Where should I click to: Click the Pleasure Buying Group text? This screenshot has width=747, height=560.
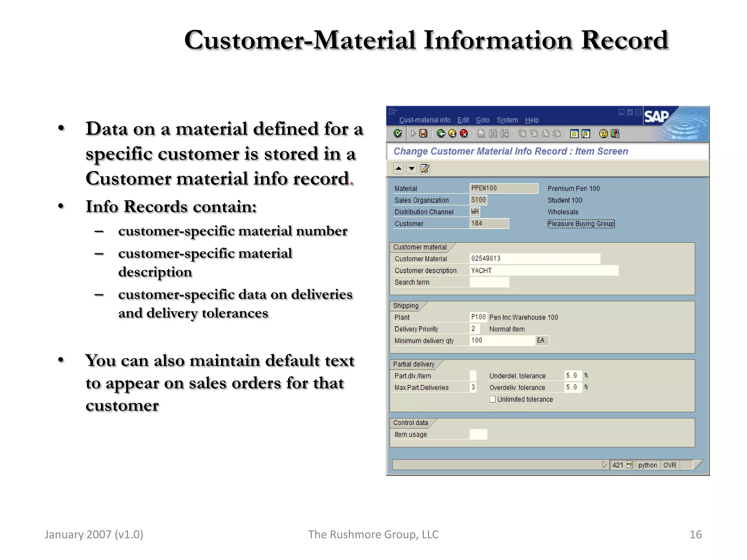coord(581,223)
